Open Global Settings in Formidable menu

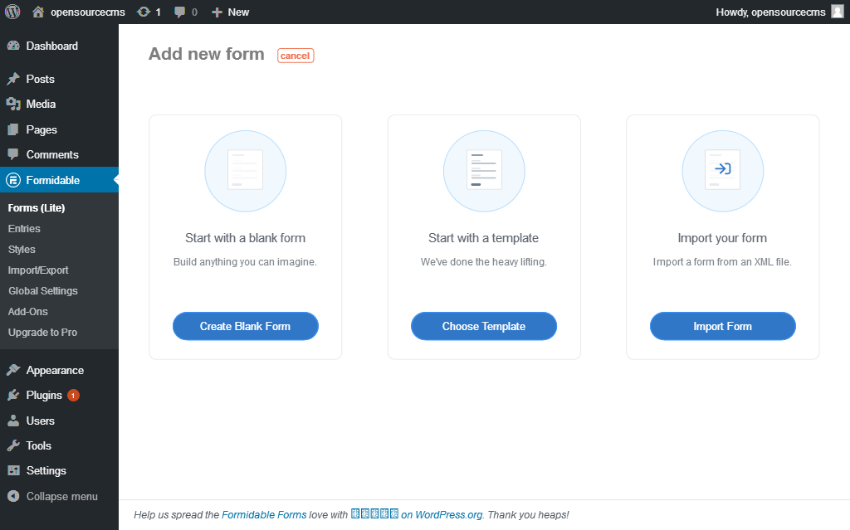43,291
